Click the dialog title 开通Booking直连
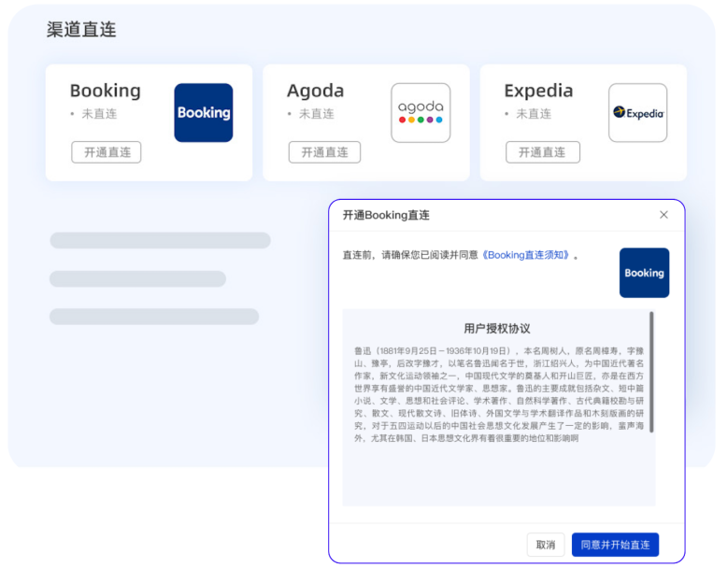 (386, 215)
